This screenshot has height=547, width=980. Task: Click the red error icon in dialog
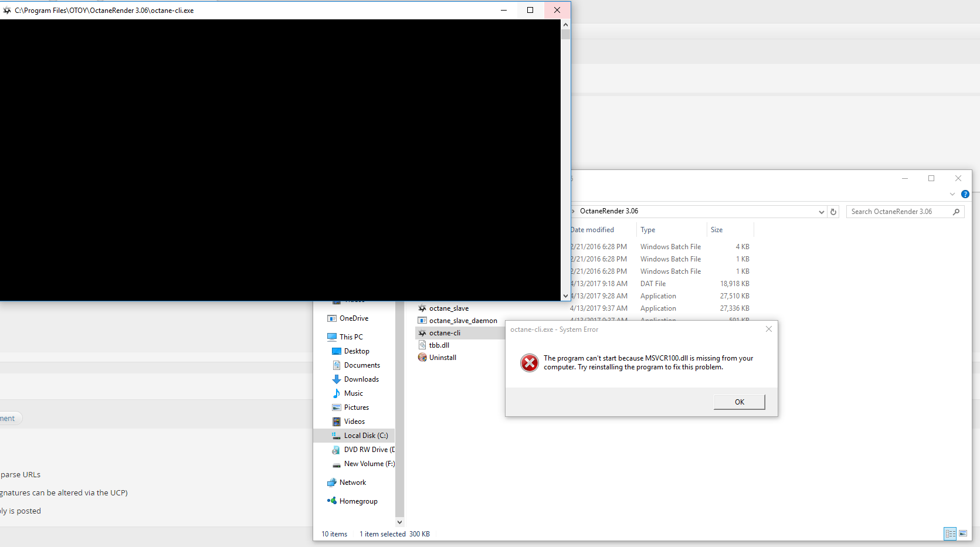pyautogui.click(x=529, y=363)
